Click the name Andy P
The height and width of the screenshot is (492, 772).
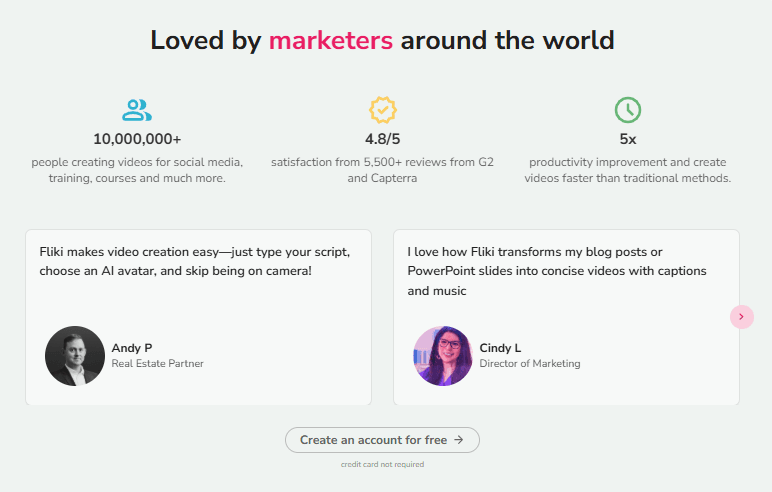(132, 348)
